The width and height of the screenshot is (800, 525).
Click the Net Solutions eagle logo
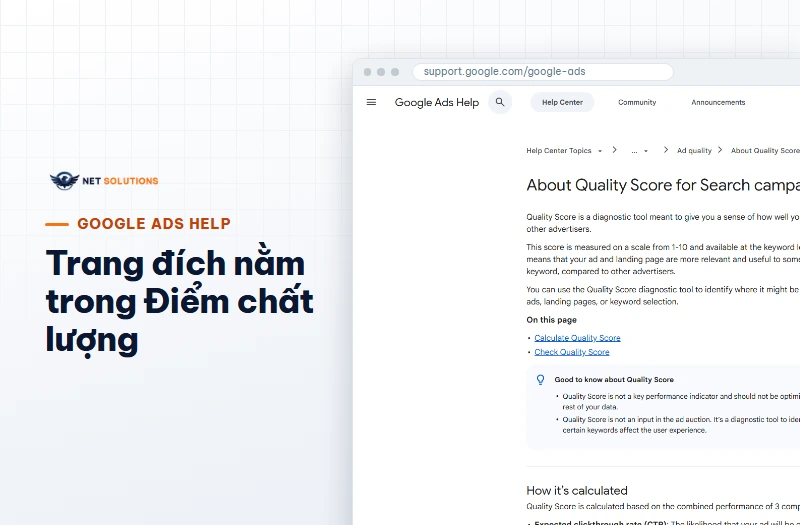pyautogui.click(x=64, y=181)
